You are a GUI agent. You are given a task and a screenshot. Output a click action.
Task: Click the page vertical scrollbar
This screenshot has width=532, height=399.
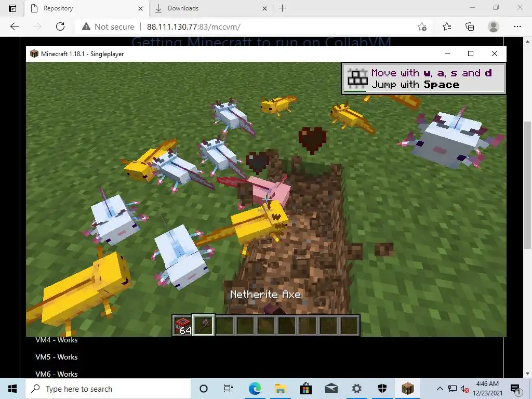point(527,185)
